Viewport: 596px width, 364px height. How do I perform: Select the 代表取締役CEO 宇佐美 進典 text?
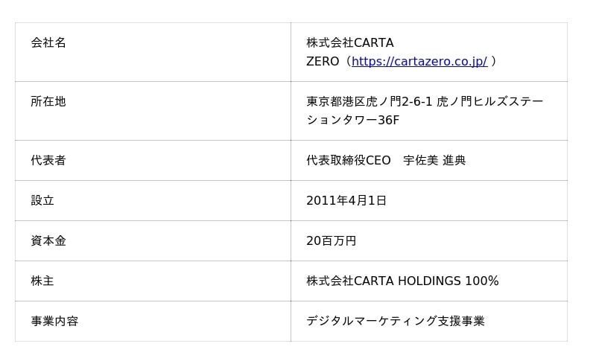pyautogui.click(x=386, y=160)
